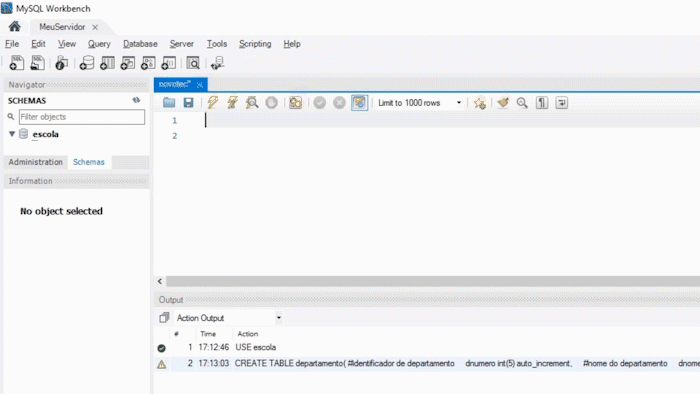Screen dimensions: 700x394
Task: Copy output icon beside Action Output
Action: [164, 318]
